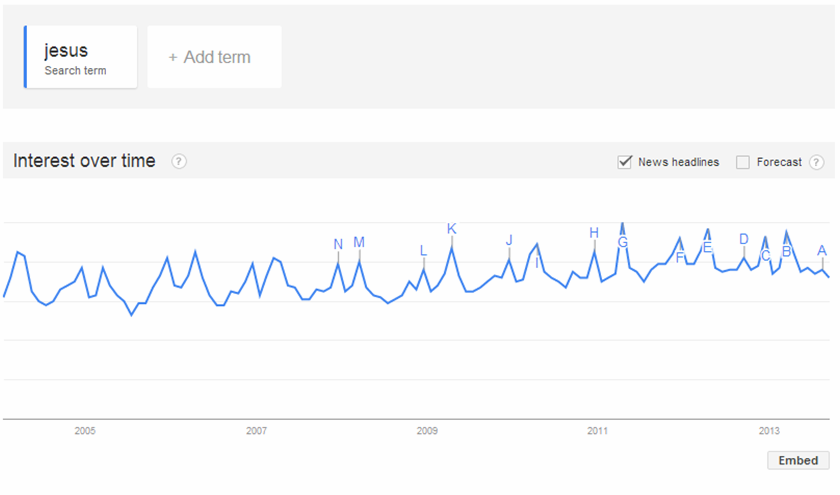Click the Add term box

click(x=214, y=57)
